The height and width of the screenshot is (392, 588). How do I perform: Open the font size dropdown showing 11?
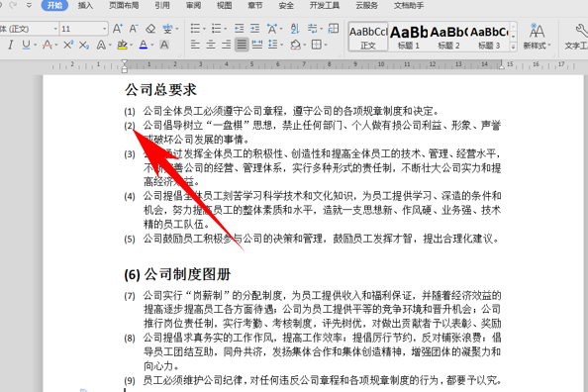point(104,29)
